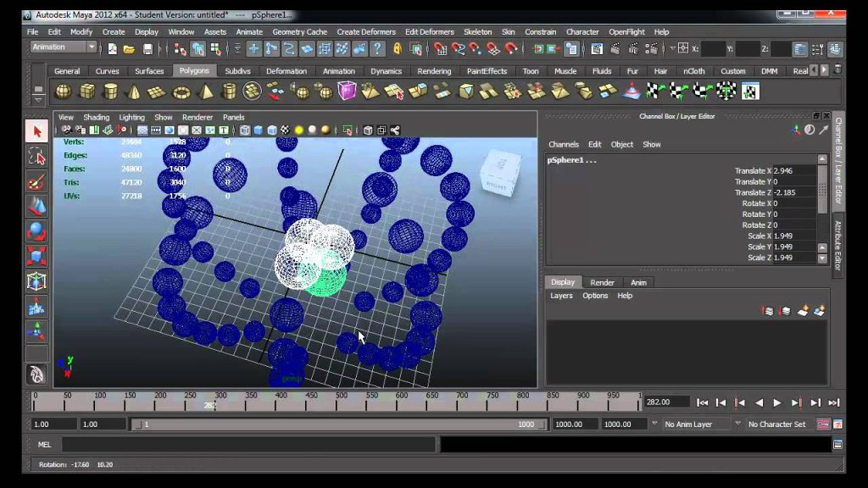This screenshot has width=868, height=488.
Task: Create a polygon pipe from shelf
Action: tap(229, 91)
